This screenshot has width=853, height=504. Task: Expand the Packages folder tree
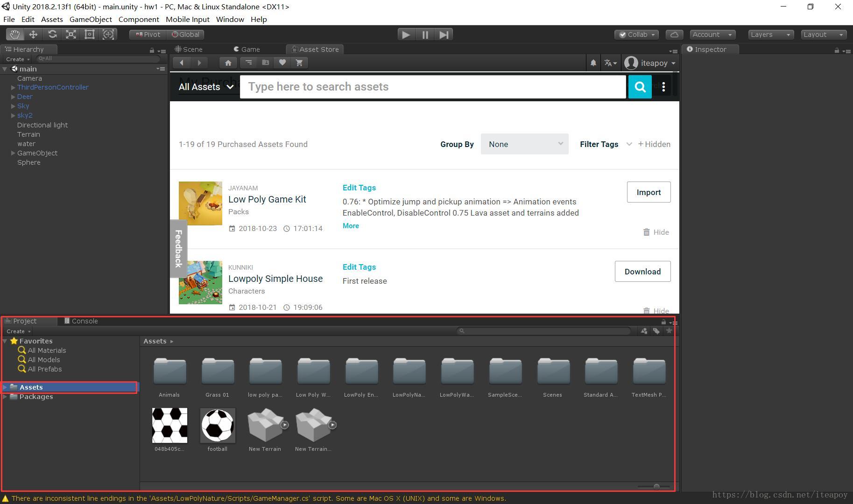click(x=5, y=397)
